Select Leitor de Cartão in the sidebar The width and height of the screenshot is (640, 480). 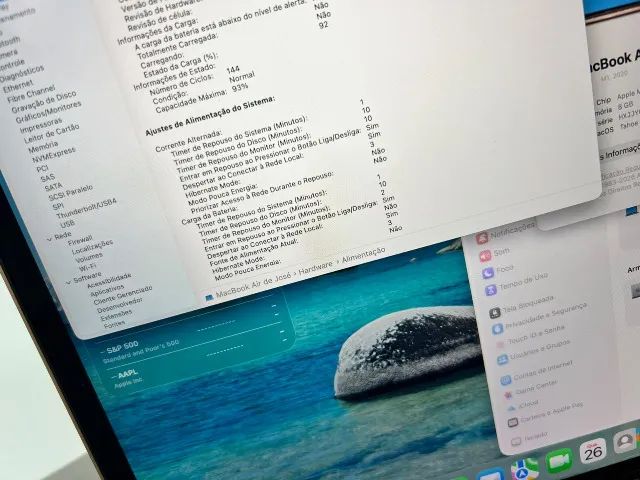51,133
